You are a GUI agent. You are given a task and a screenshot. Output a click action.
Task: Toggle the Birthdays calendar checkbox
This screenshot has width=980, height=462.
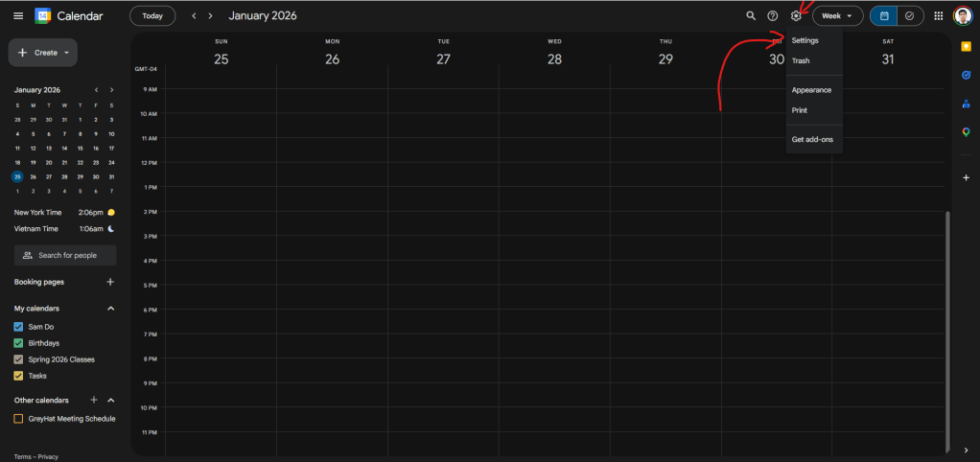(x=18, y=343)
